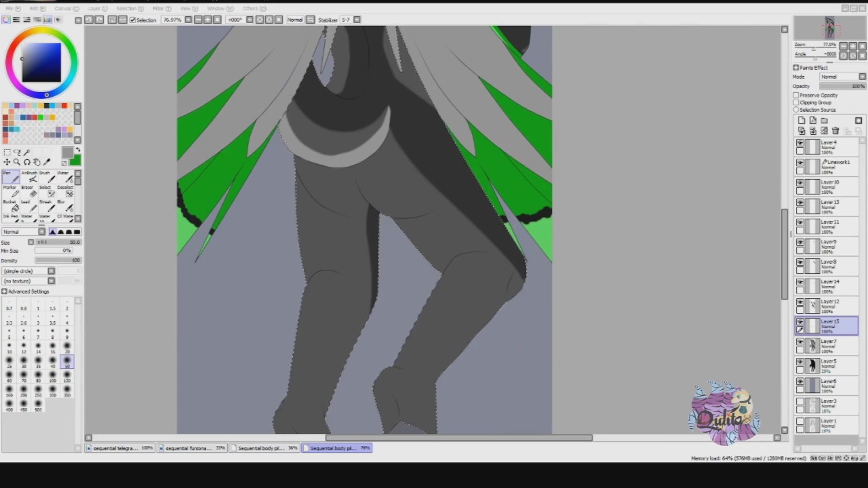This screenshot has height=488, width=868.
Task: Select the Eyedropper color picker tool
Action: [47, 162]
